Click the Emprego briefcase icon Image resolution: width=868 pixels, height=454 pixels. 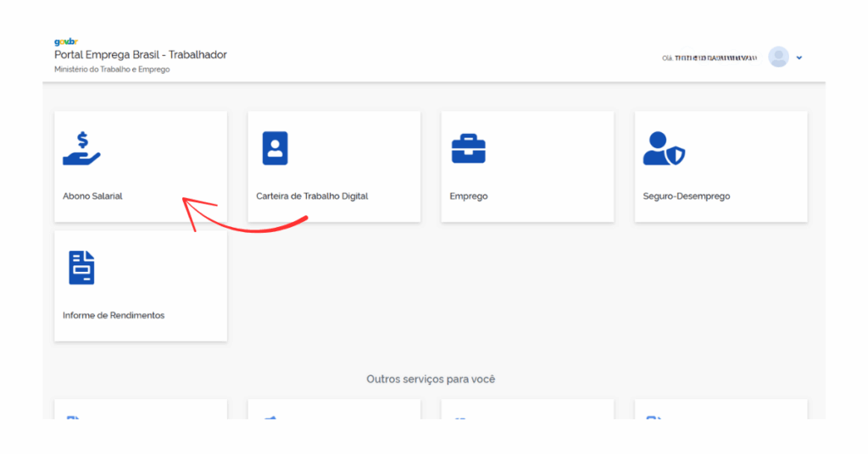tap(468, 149)
